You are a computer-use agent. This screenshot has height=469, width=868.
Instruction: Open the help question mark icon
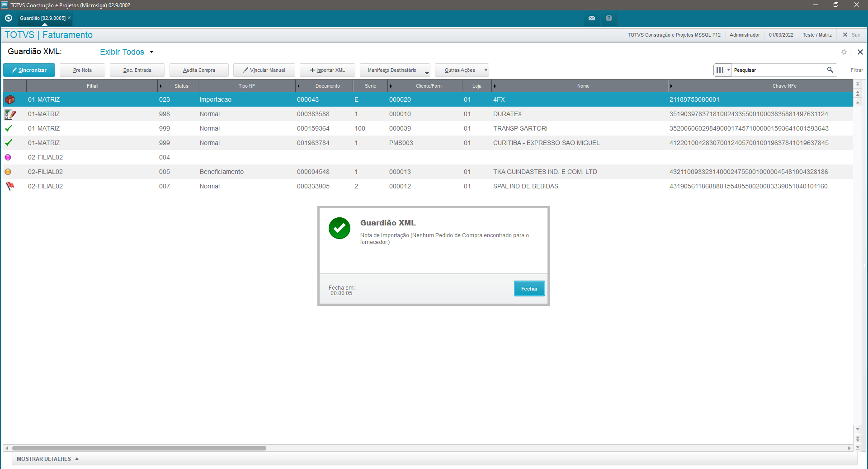(x=609, y=18)
